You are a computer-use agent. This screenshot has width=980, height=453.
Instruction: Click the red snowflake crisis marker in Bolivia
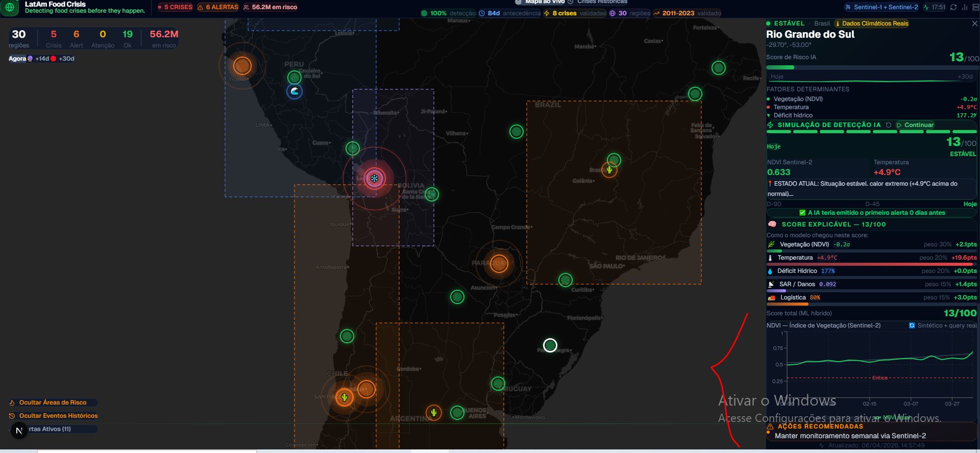[374, 179]
